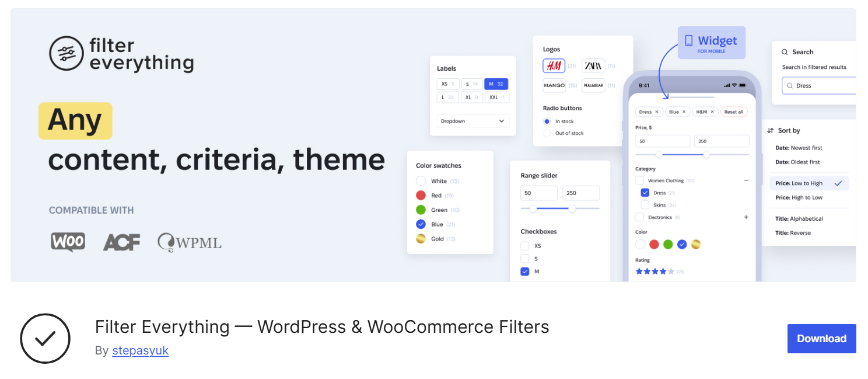Select the White swatch in Color swatches panel
This screenshot has width=868, height=379.
(421, 181)
